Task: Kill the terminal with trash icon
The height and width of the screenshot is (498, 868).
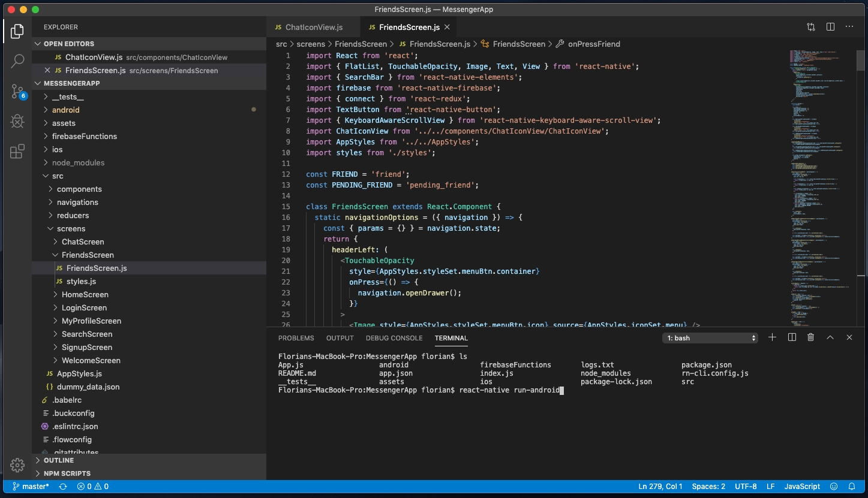Action: (x=811, y=337)
